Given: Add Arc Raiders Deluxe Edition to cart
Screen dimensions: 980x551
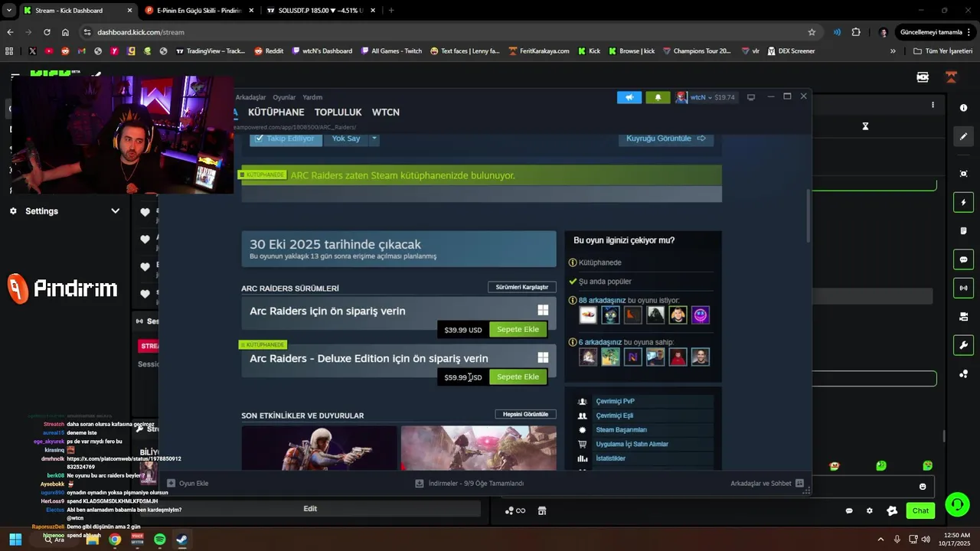Looking at the screenshot, I should pyautogui.click(x=518, y=377).
